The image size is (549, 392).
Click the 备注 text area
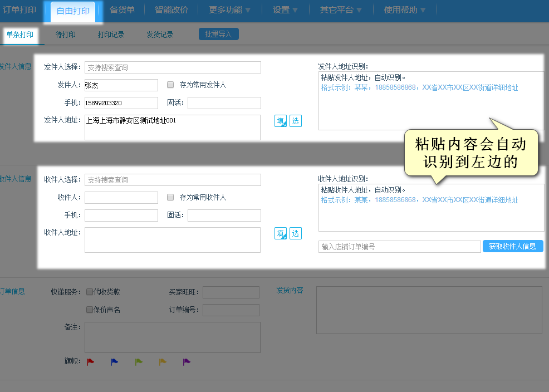[173, 337]
